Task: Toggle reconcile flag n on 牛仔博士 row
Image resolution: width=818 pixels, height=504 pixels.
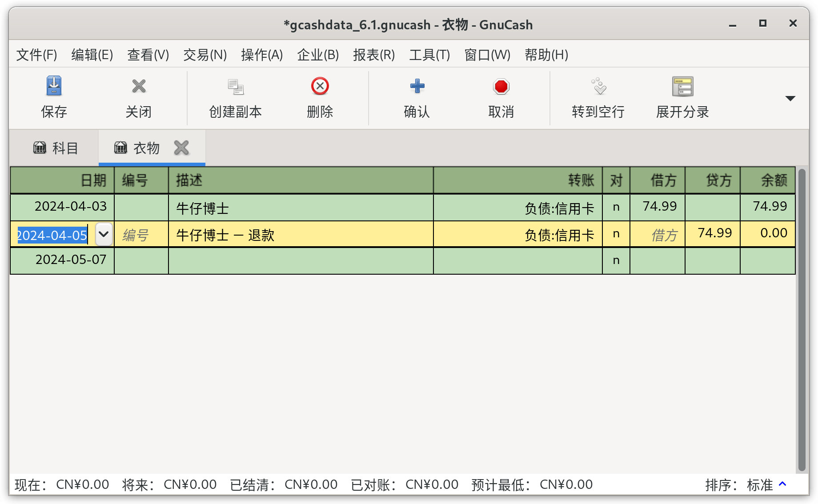Action: 616,207
